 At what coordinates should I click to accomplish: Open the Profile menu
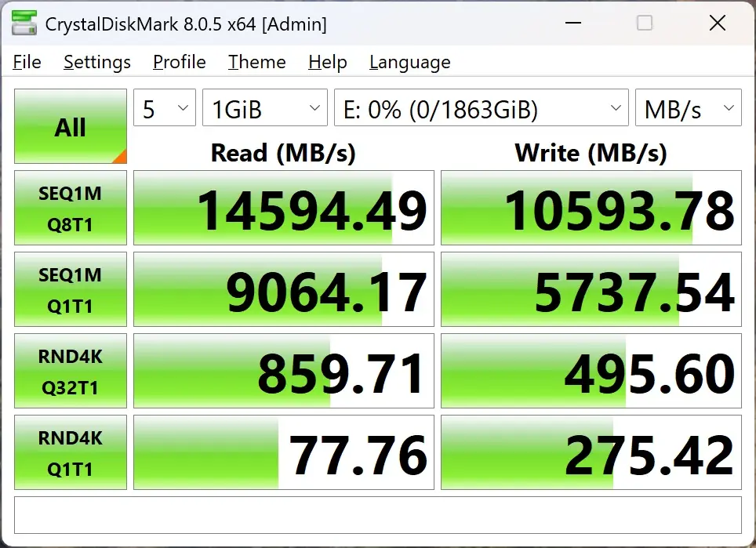[x=180, y=62]
